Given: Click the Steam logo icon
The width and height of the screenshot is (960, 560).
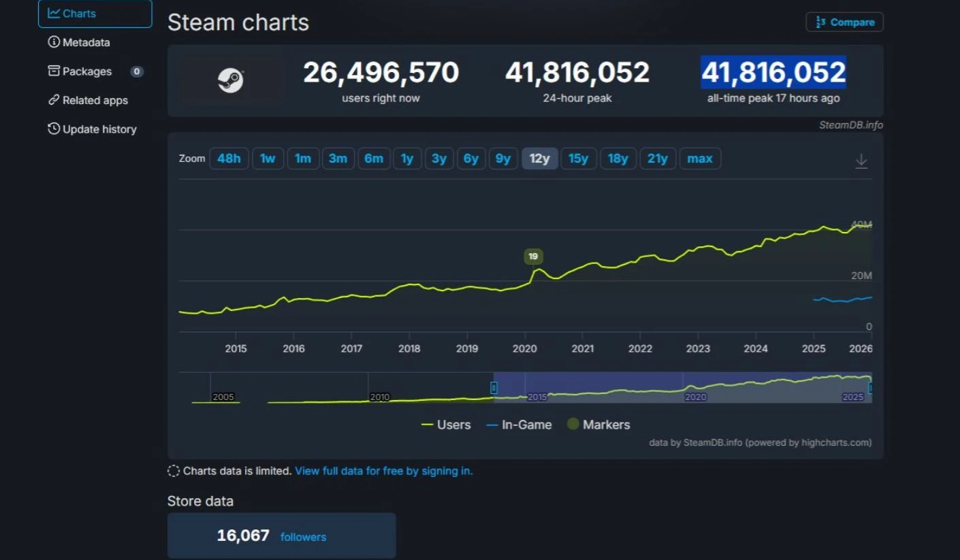Looking at the screenshot, I should pos(231,81).
